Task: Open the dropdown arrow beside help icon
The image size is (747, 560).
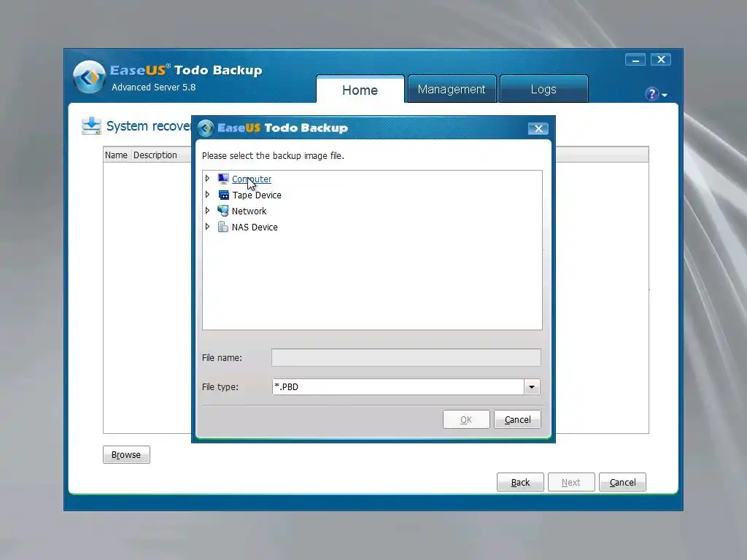Action: (664, 96)
